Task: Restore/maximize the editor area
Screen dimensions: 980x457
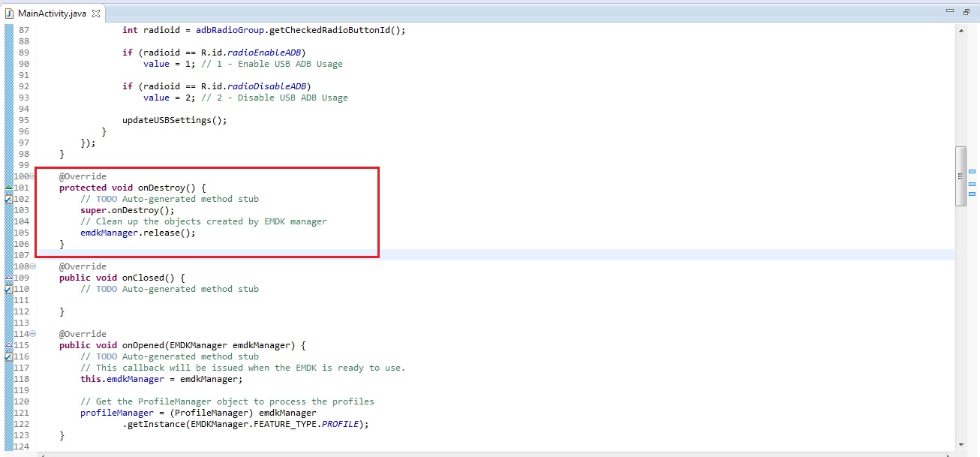Action: (966, 12)
